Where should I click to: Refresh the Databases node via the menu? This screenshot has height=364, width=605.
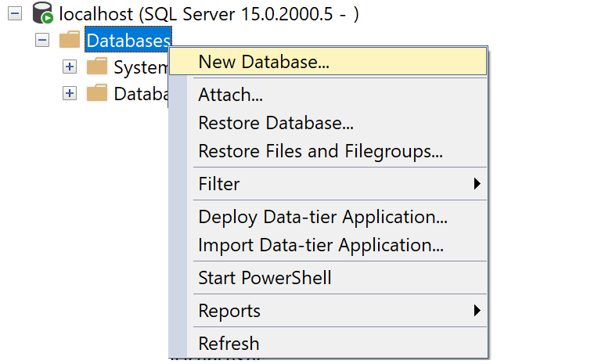(229, 343)
